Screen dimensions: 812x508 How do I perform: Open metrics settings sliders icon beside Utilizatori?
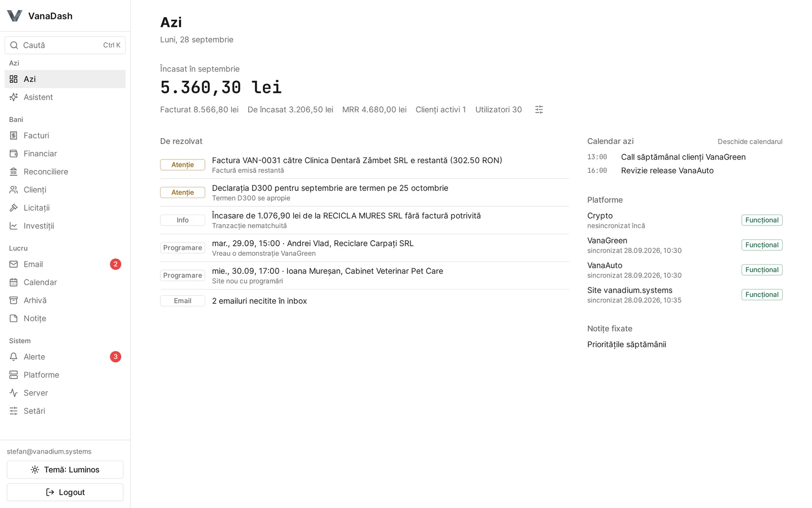(x=539, y=110)
